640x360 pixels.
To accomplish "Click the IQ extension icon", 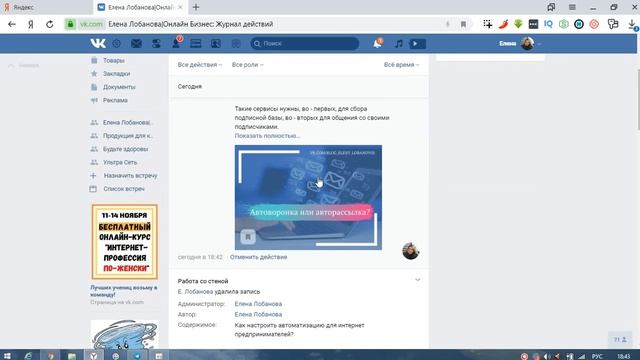I will pyautogui.click(x=548, y=24).
